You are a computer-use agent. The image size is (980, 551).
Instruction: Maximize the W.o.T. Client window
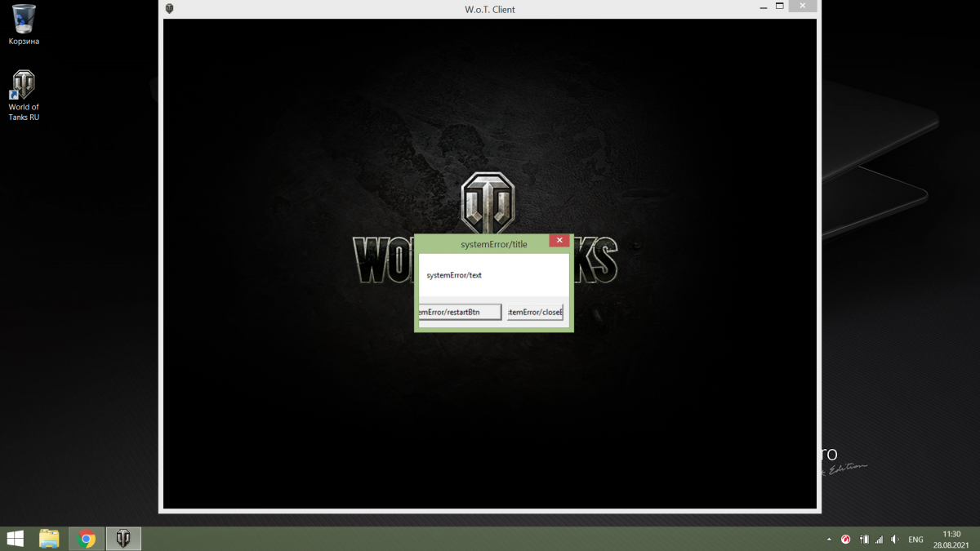click(x=780, y=7)
